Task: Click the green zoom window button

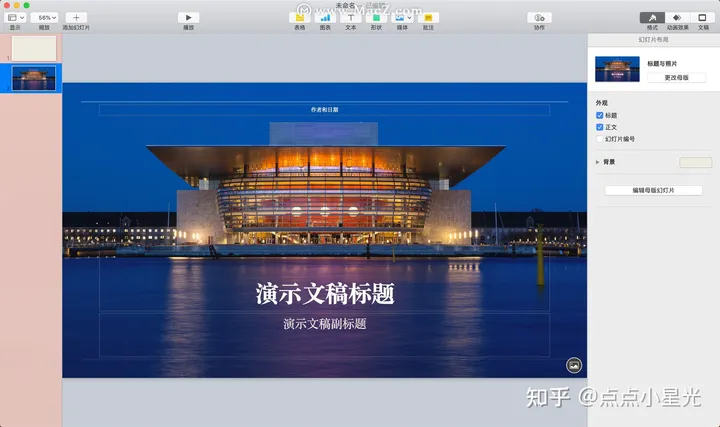Action: 27,5
